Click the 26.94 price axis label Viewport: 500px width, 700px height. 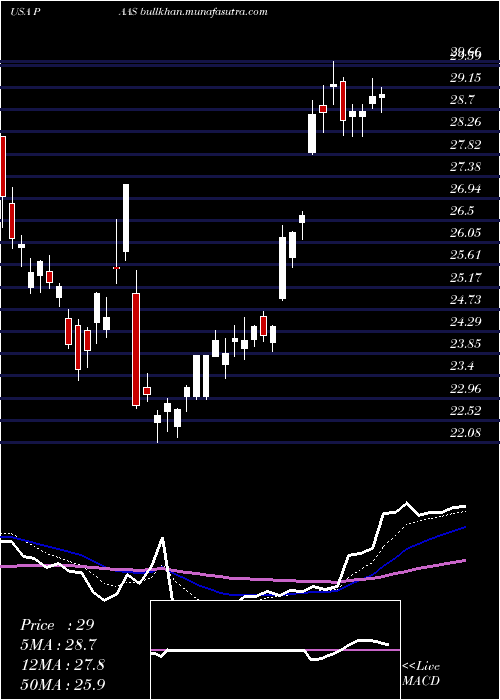point(465,189)
